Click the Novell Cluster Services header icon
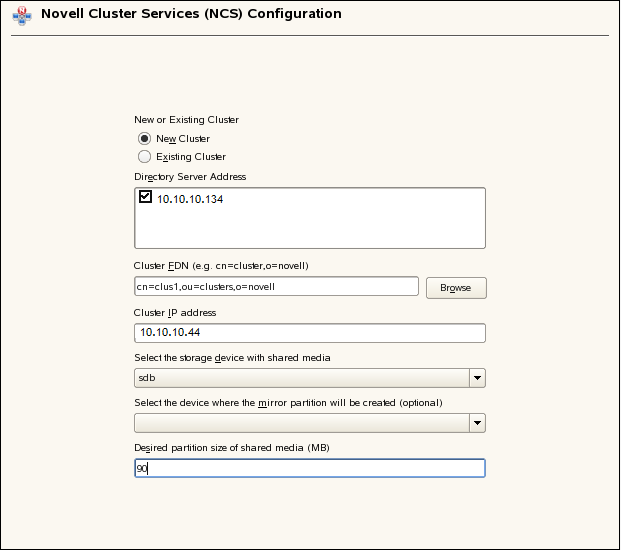This screenshot has height=550, width=621. [22, 15]
